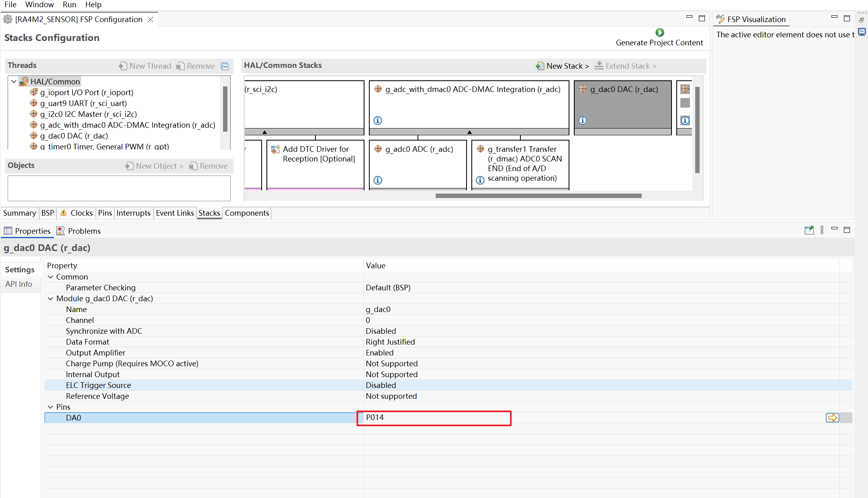Switch to the Clocks tab
This screenshot has width=868, height=498.
(x=76, y=213)
